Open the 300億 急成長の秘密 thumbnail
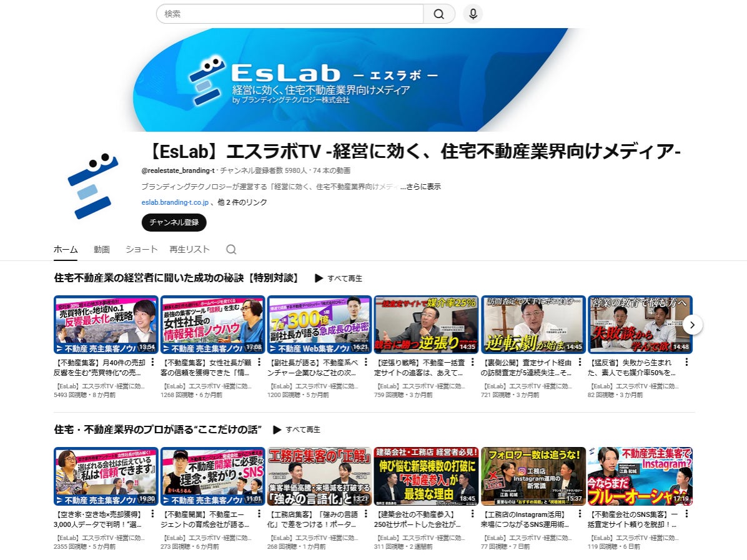The width and height of the screenshot is (747, 560). click(319, 325)
